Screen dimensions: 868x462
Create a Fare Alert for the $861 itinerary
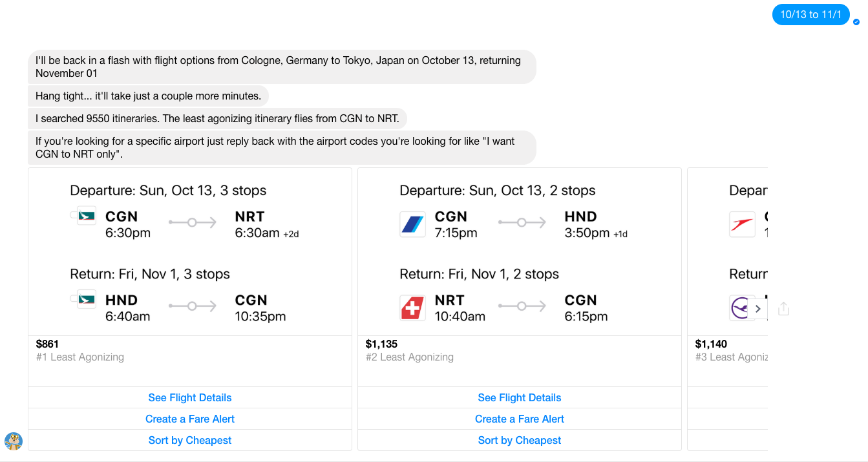tap(190, 419)
